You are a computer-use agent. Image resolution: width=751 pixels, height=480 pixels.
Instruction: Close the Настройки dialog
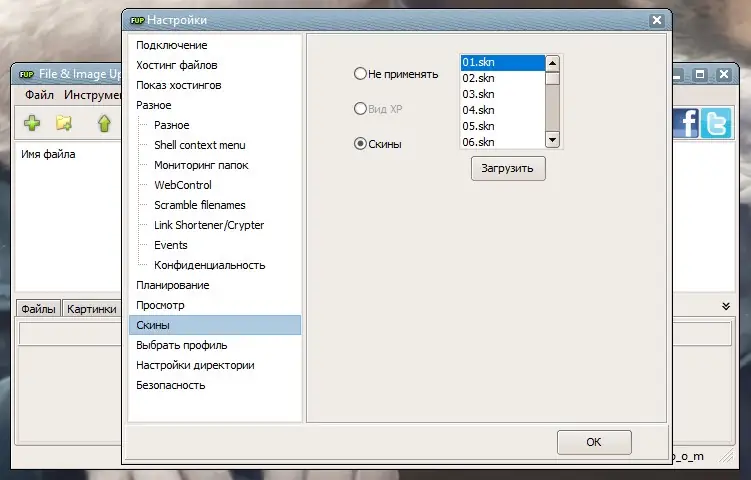point(657,20)
